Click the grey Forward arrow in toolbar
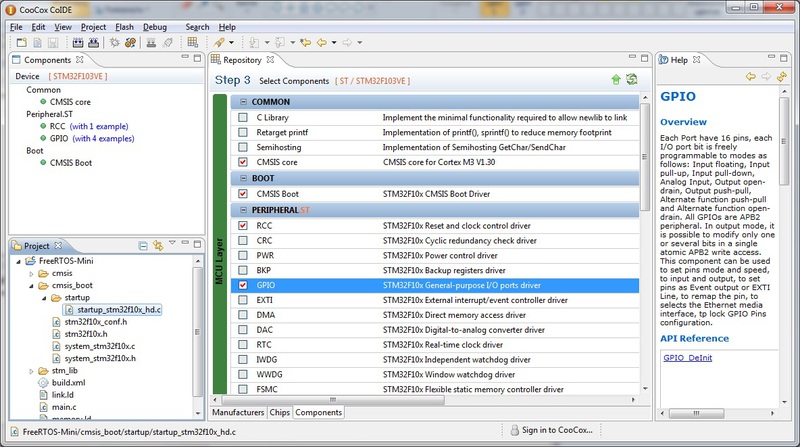Viewport: 800px width, 447px height. pyautogui.click(x=347, y=42)
